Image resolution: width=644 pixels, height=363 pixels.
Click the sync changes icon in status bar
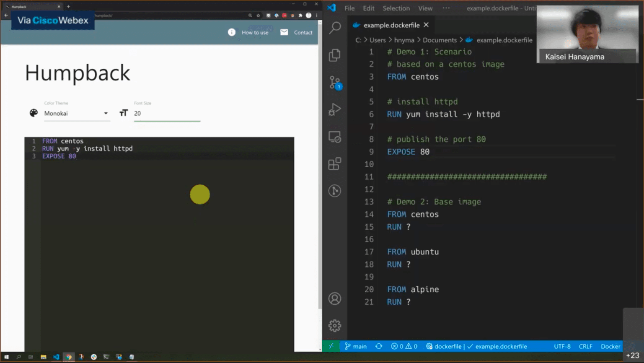[x=379, y=346]
